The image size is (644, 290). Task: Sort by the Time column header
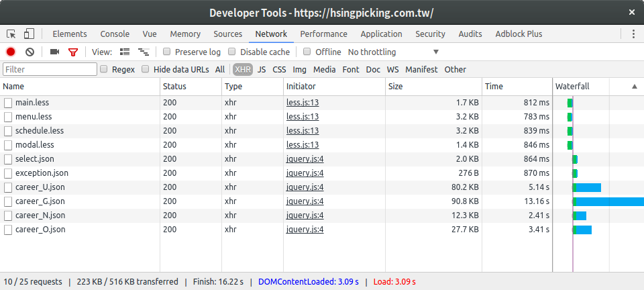(x=517, y=86)
